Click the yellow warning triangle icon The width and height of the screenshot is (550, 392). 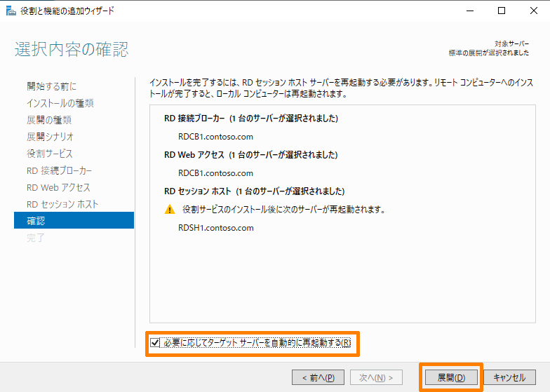pos(170,209)
